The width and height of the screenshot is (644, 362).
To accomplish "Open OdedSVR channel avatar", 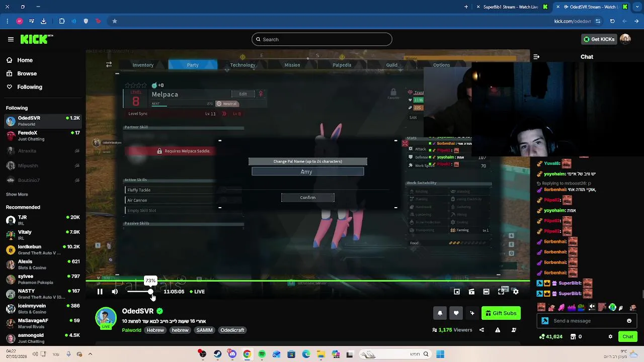I will pos(106,319).
